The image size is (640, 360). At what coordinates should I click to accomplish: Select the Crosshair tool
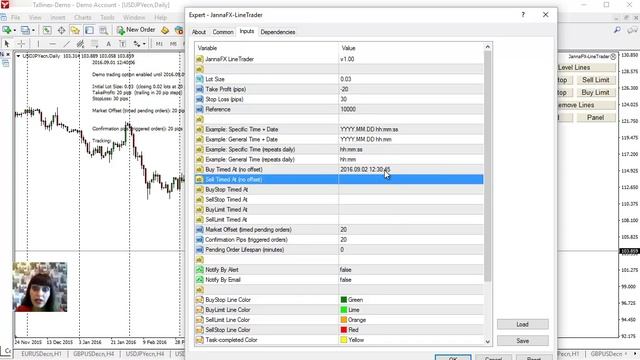21,44
